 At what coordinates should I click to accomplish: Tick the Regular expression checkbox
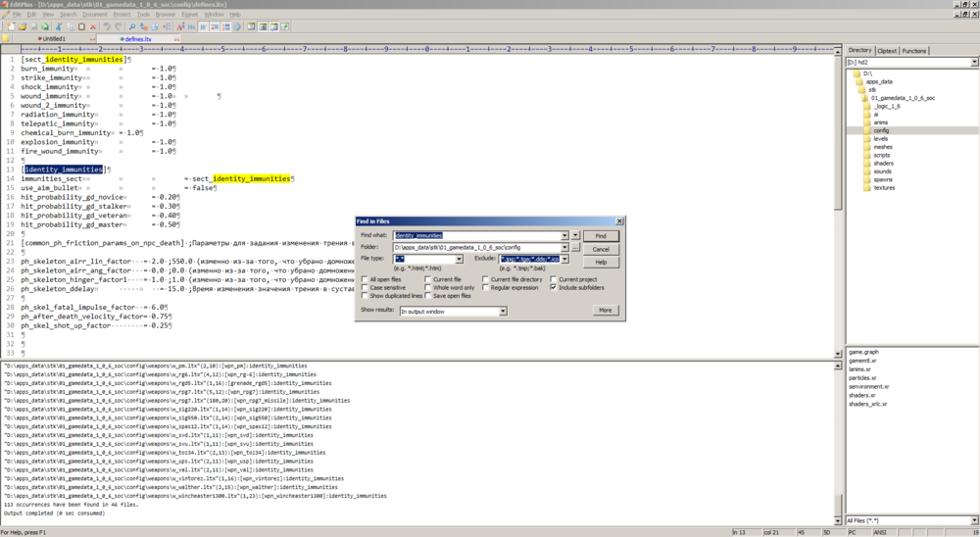486,287
